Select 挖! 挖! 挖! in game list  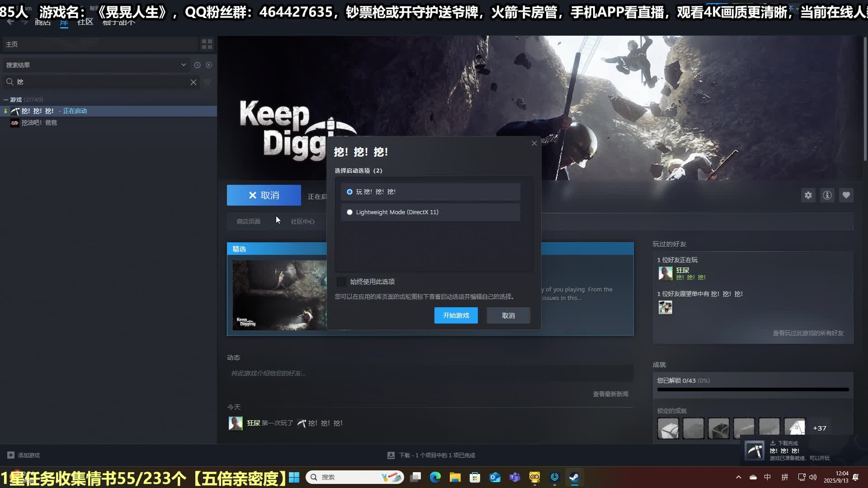pos(108,111)
